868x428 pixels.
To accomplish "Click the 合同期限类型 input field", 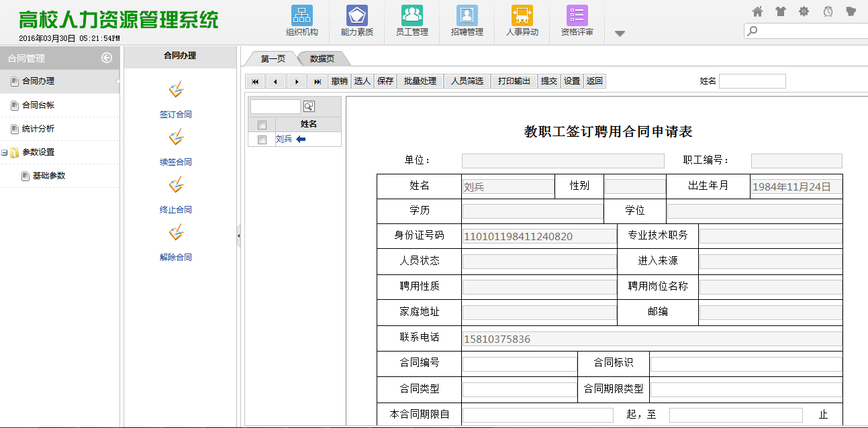I will click(x=746, y=390).
